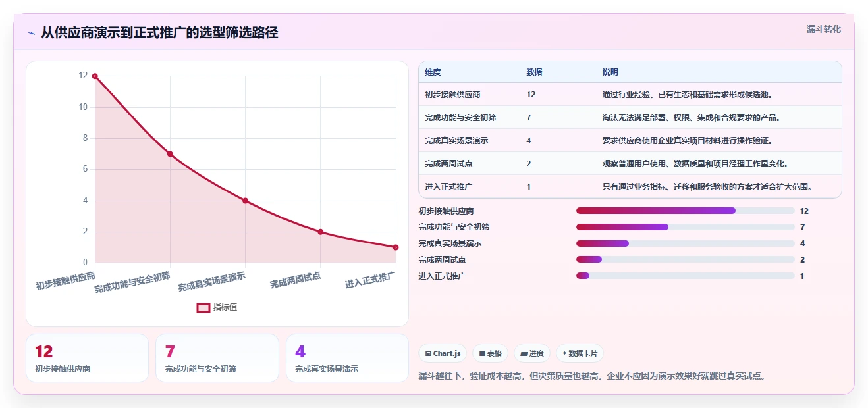Click the title 从供应商演示到正式推广的选型筛选路径
This screenshot has height=408, width=868.
coord(159,32)
